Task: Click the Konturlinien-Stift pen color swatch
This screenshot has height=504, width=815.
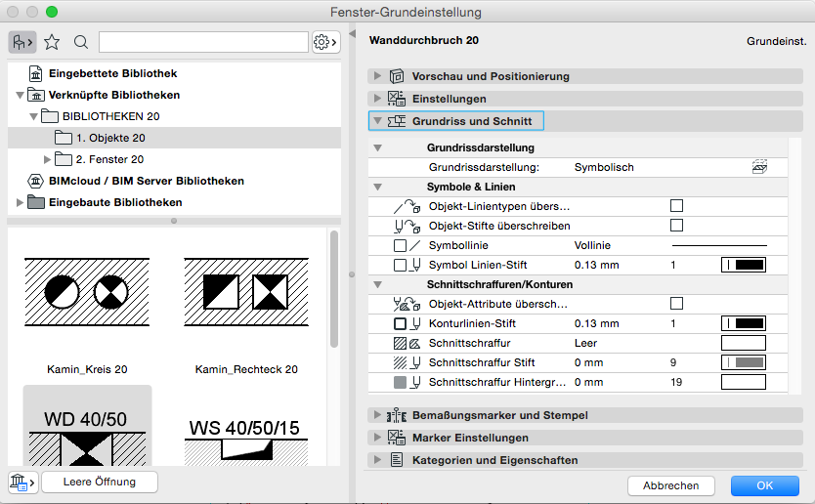Action: coord(743,323)
